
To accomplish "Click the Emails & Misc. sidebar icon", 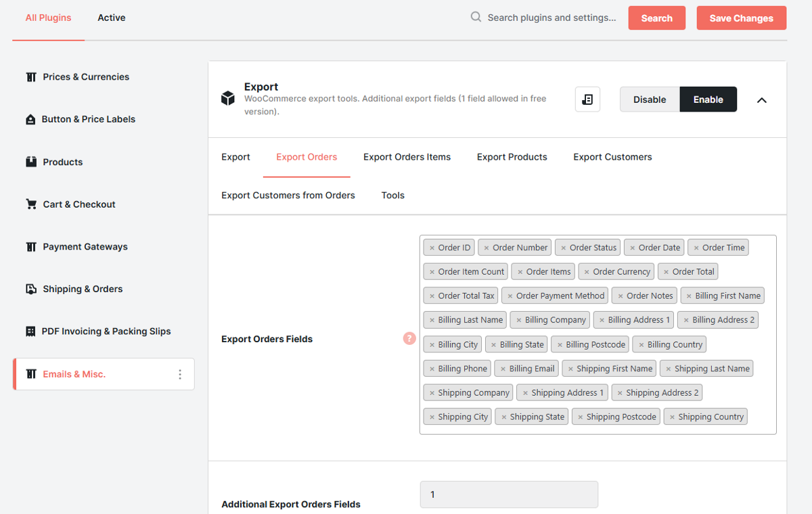I will 31,374.
